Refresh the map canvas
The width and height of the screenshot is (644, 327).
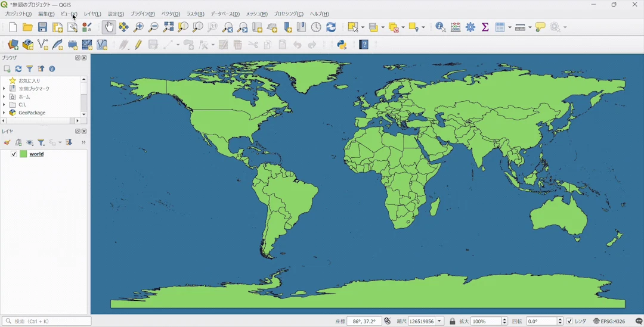(x=331, y=27)
